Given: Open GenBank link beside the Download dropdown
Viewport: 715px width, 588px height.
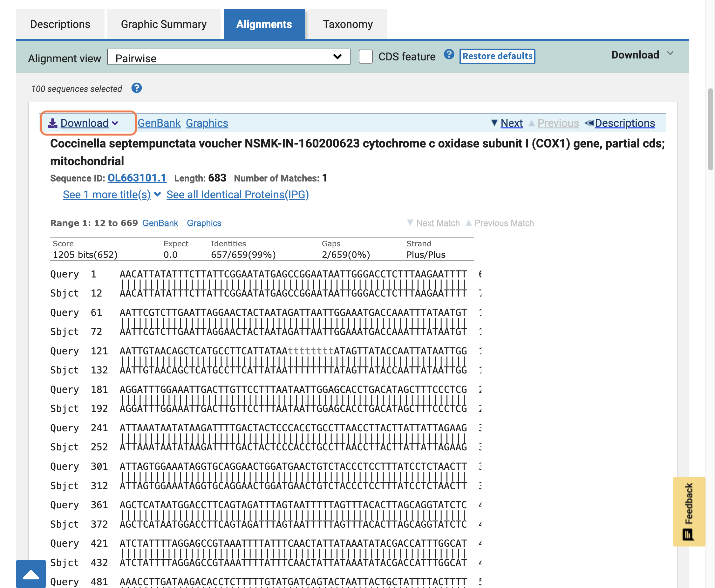Looking at the screenshot, I should coord(159,123).
